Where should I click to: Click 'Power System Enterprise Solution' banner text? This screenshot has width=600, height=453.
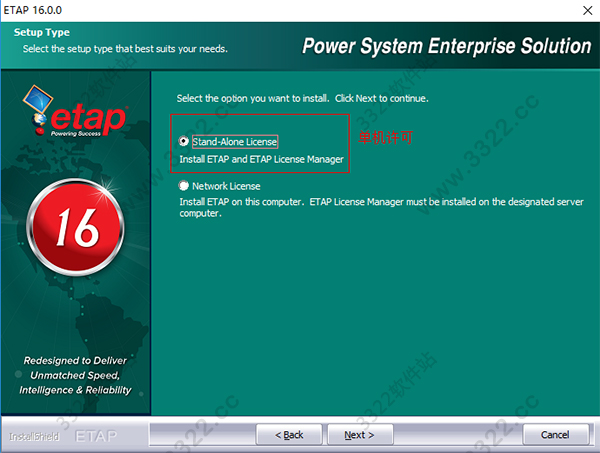447,46
